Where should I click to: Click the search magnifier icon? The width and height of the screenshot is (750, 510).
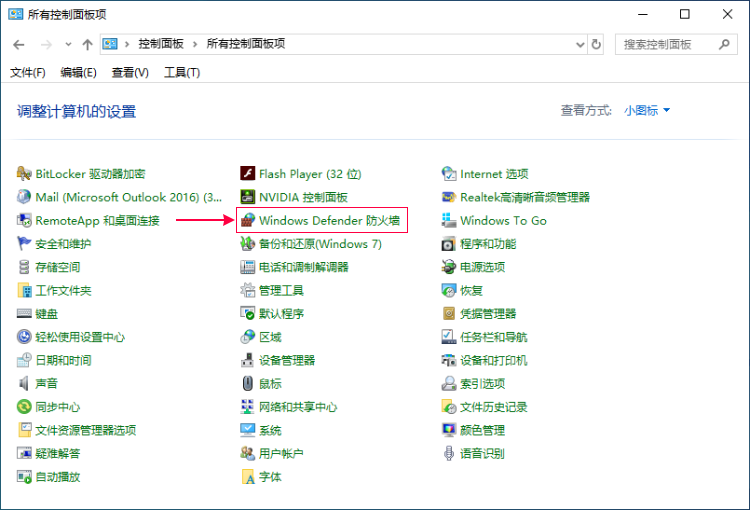[724, 44]
